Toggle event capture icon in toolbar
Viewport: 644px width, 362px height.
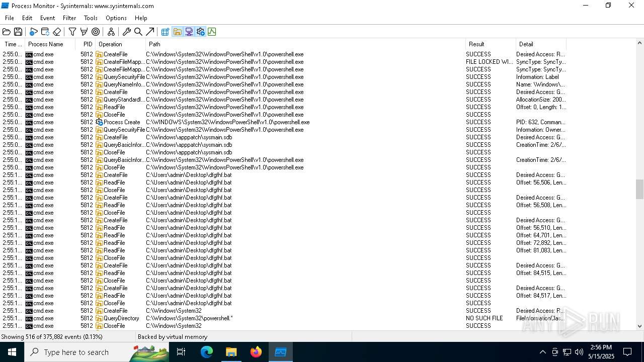(34, 32)
